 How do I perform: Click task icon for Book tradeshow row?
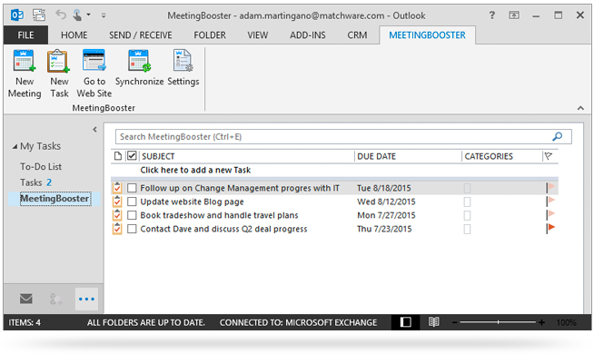click(x=117, y=215)
